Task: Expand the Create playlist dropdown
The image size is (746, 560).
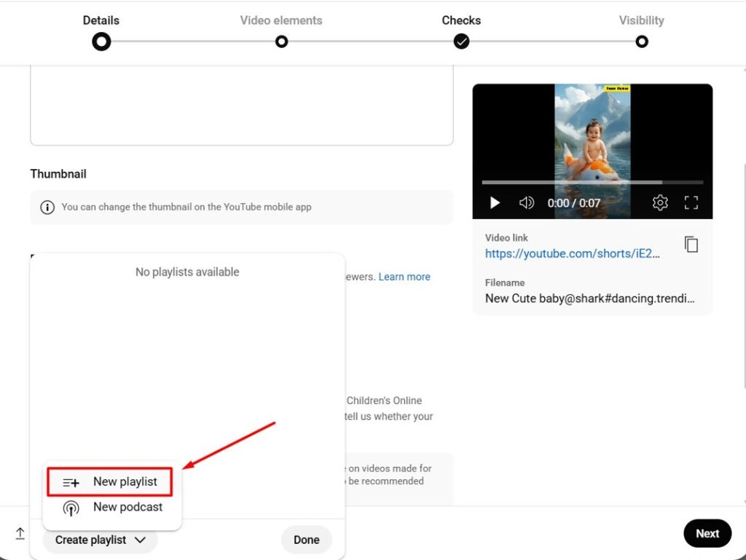Action: (101, 540)
